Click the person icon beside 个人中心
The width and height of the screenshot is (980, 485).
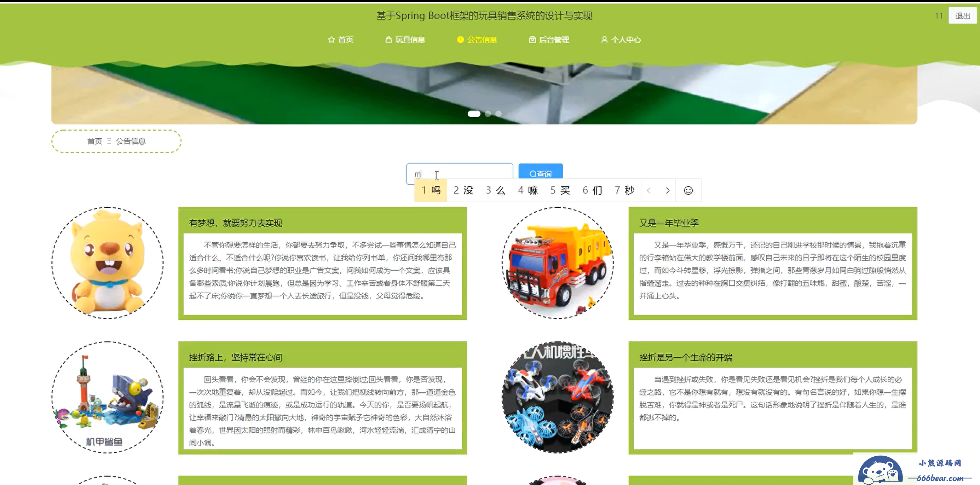(604, 40)
